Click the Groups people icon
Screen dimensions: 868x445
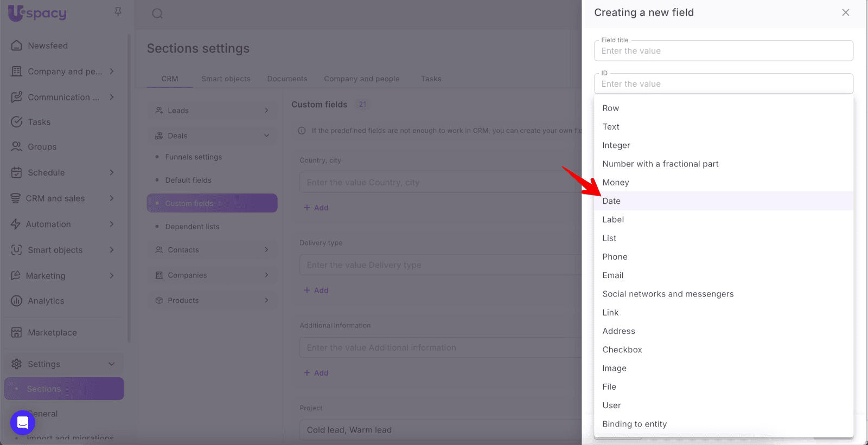[x=17, y=147]
